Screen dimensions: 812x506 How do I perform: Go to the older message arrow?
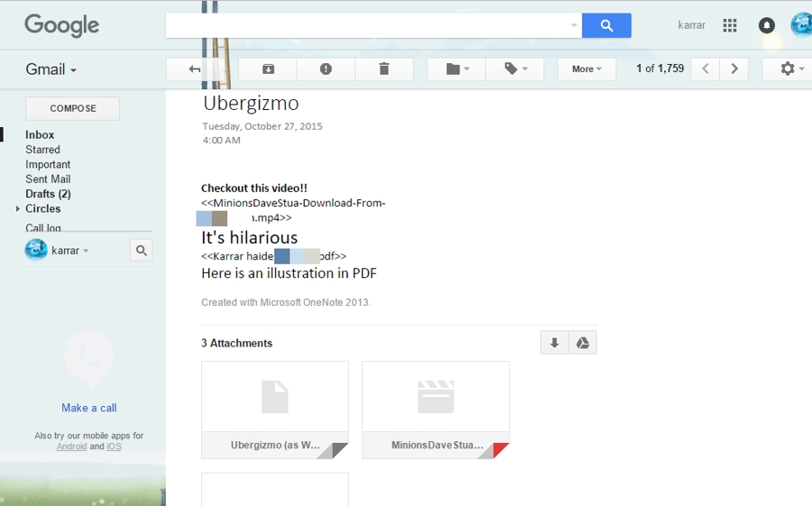[x=734, y=69]
